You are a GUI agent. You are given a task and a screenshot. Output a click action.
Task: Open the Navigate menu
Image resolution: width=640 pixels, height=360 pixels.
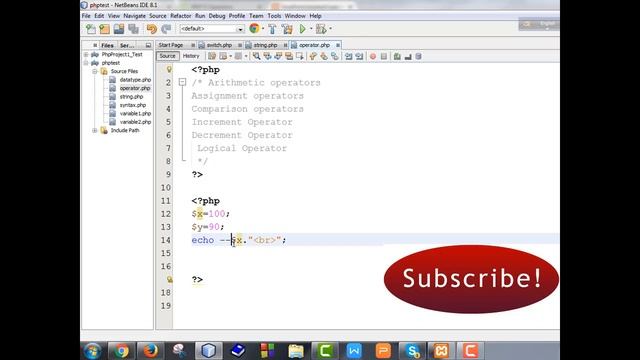[x=134, y=16]
